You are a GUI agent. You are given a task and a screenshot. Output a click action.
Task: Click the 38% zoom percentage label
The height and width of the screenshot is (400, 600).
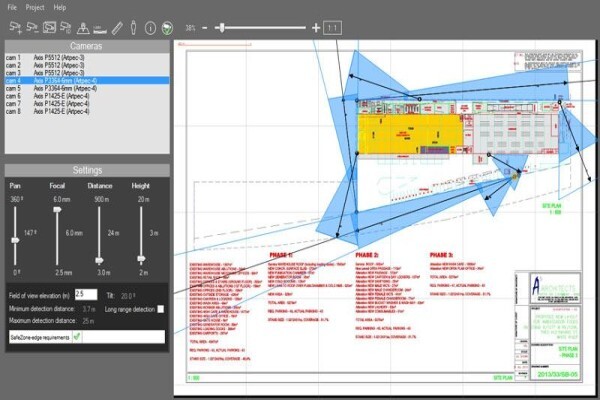[x=190, y=28]
